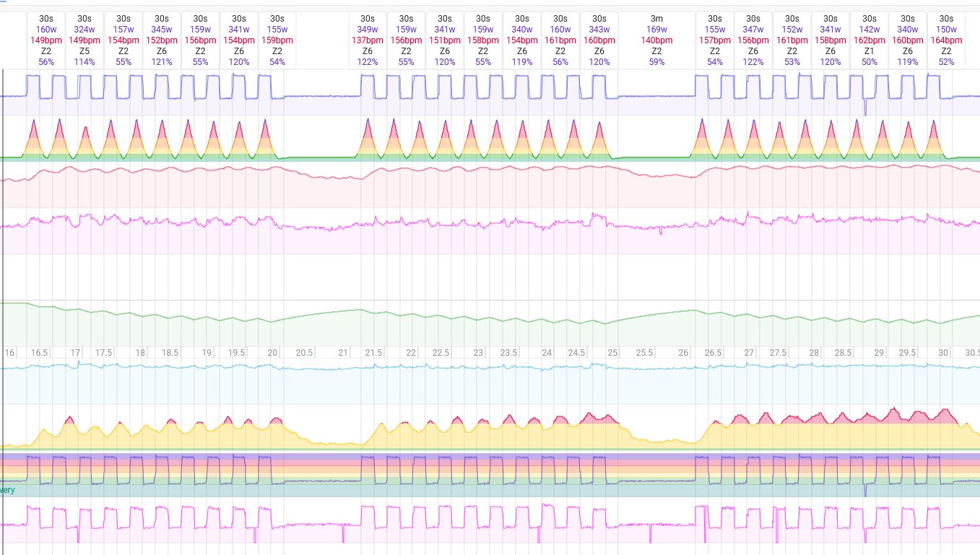
Task: Click the 155w 157bpm interval card
Action: (715, 40)
